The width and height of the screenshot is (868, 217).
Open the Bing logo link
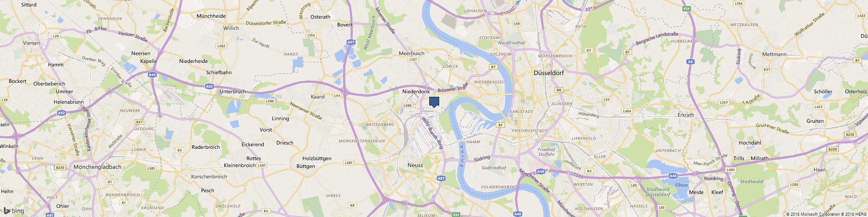14,211
